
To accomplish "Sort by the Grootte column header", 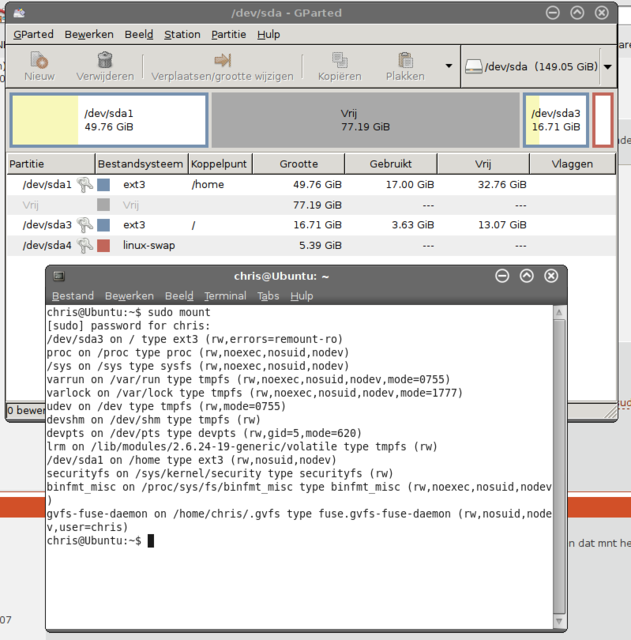I will pos(298,164).
